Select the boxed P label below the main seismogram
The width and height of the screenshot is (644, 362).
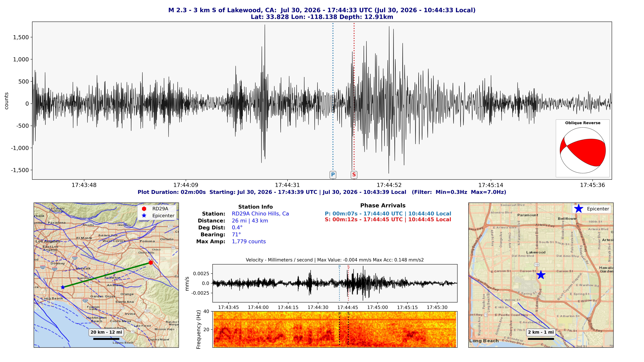333,175
